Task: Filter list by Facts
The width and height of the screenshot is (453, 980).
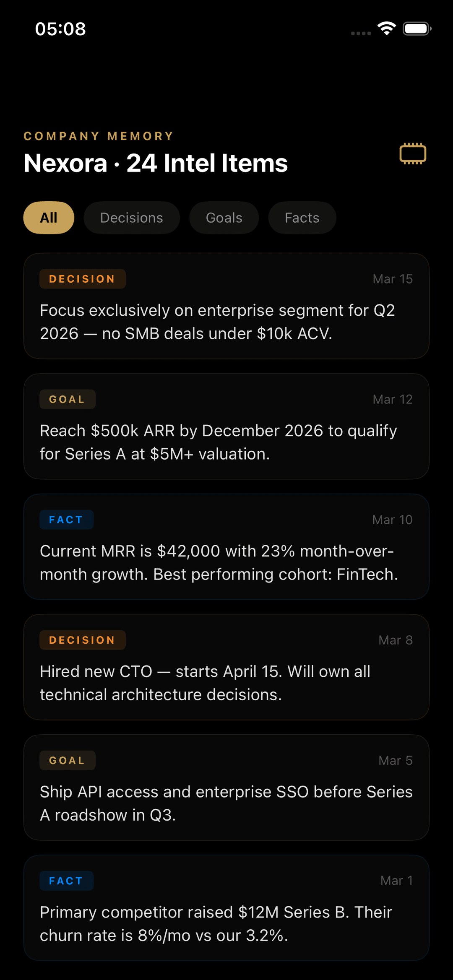Action: (x=302, y=218)
